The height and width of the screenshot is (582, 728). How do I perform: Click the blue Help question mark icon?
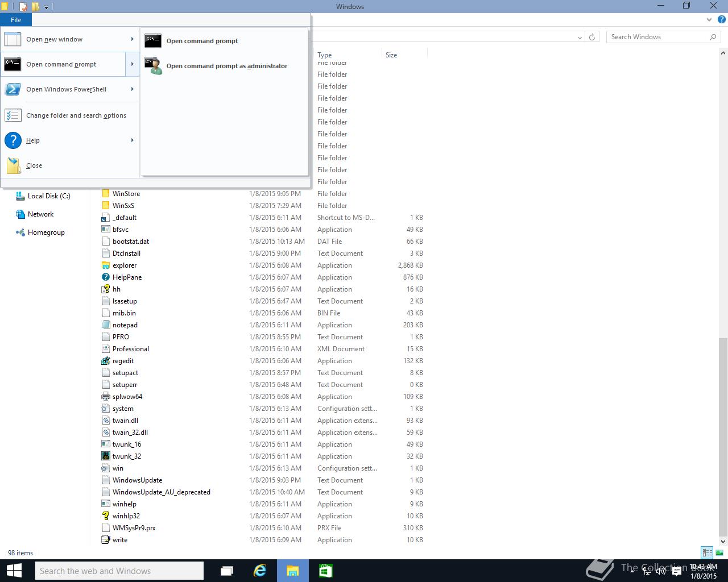click(13, 140)
